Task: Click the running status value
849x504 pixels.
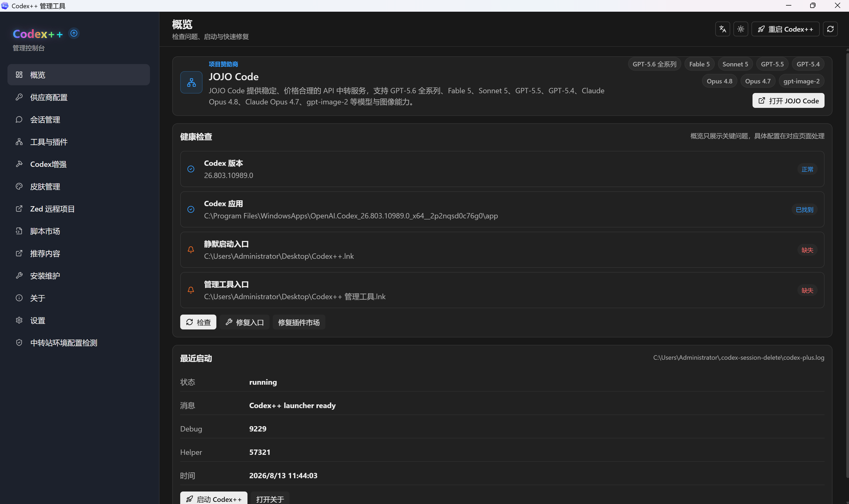Action: tap(263, 382)
